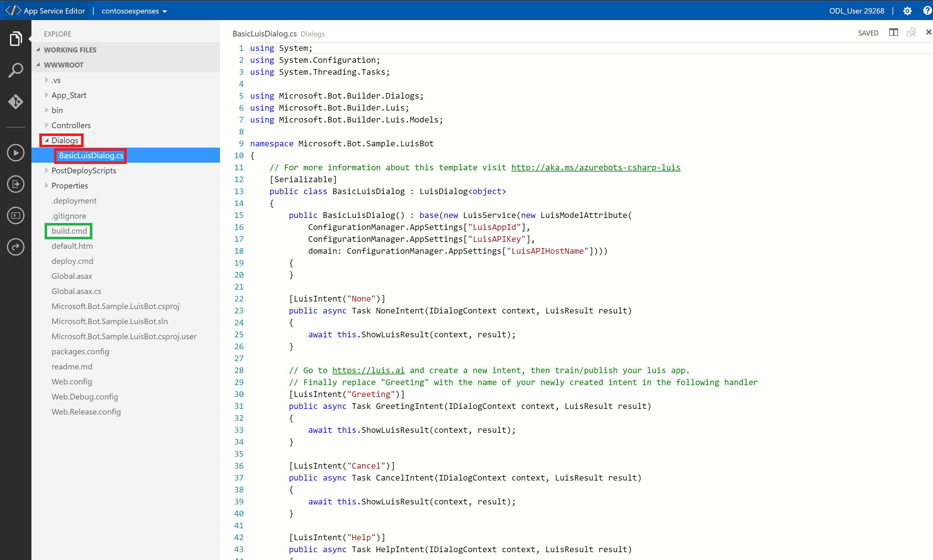Click the circular arrow sidebar icon
933x560 pixels.
pos(15,247)
